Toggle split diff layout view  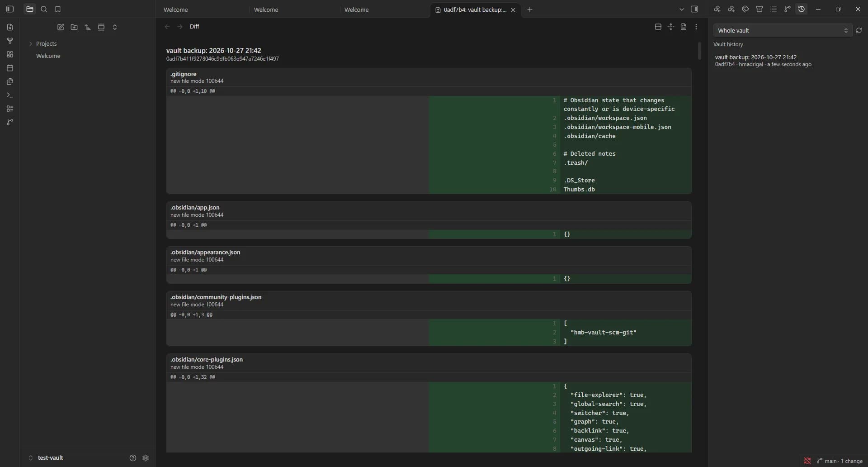(658, 27)
